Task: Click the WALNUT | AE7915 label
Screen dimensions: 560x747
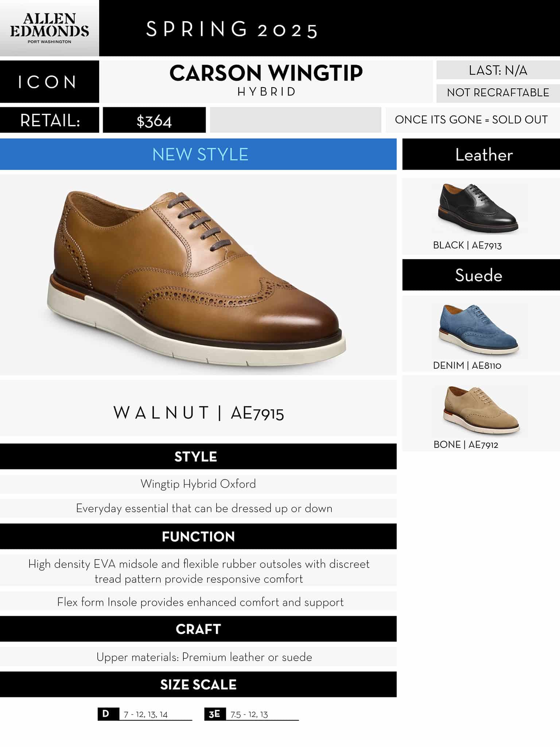Action: 198,413
